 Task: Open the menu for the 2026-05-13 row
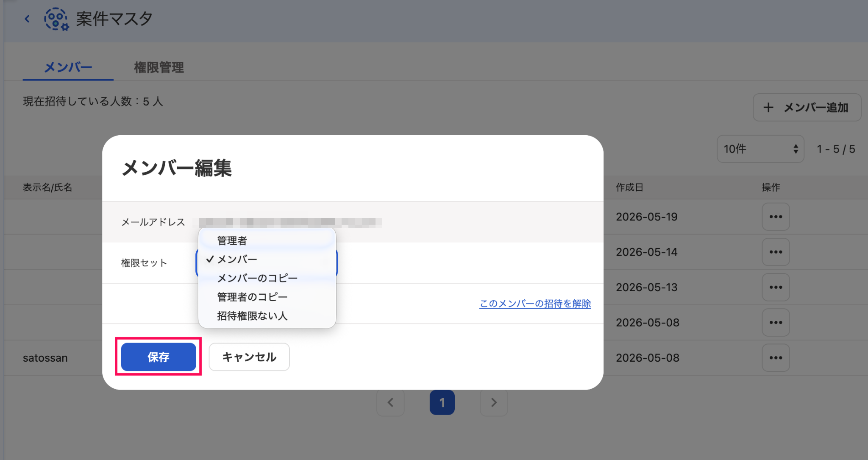tap(776, 287)
